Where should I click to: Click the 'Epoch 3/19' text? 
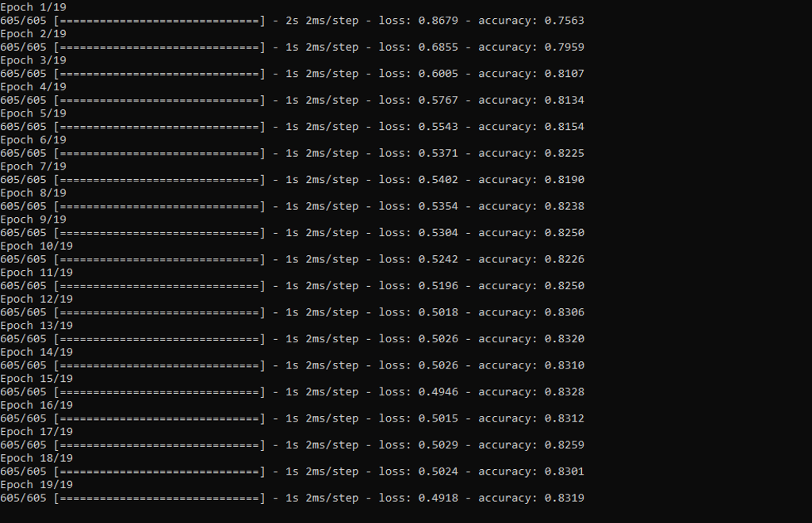[x=33, y=60]
